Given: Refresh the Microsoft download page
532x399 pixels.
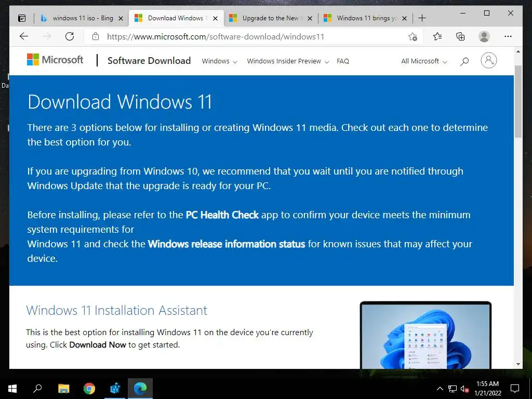Looking at the screenshot, I should tap(70, 36).
